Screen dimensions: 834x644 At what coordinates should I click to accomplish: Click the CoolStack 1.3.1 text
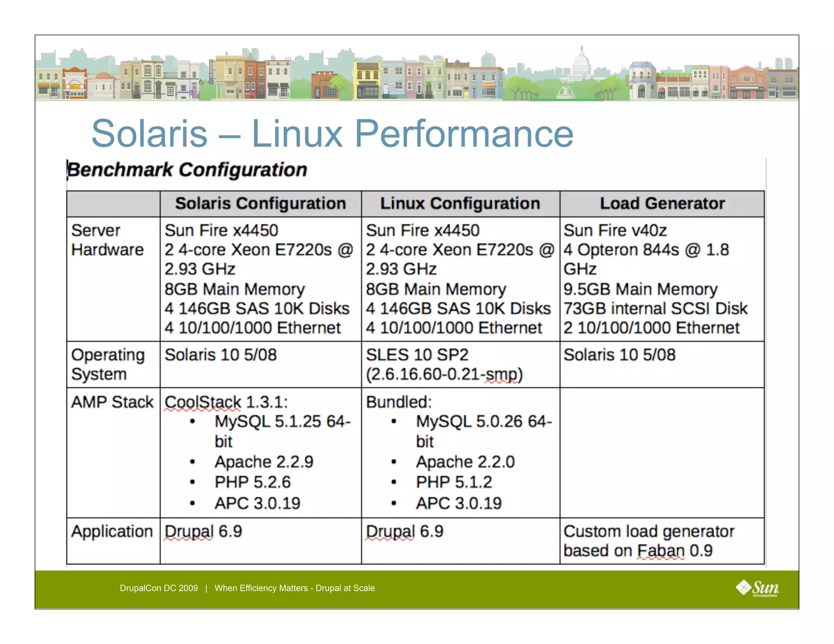tap(226, 402)
